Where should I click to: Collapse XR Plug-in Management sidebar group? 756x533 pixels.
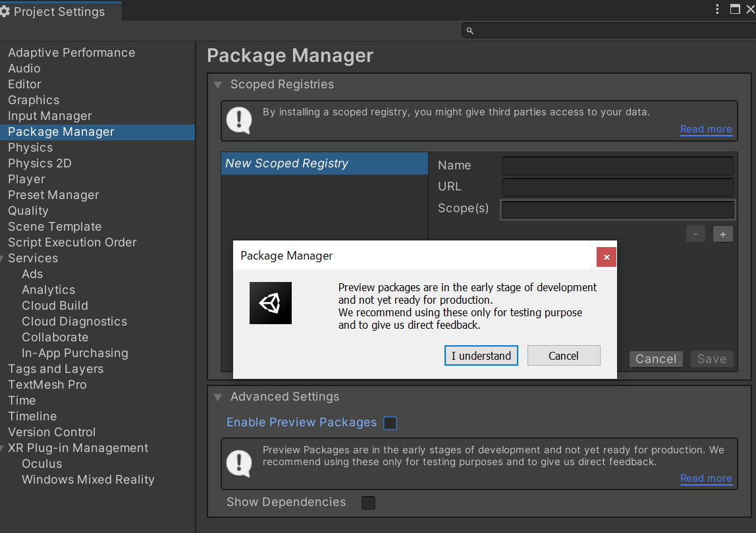point(3,448)
